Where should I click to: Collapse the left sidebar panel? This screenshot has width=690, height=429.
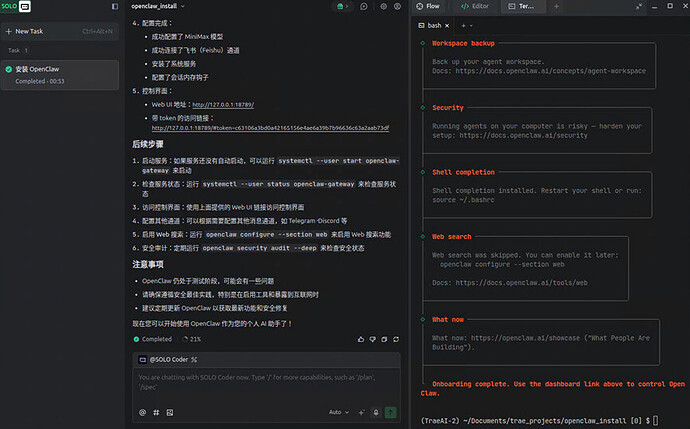pos(115,7)
